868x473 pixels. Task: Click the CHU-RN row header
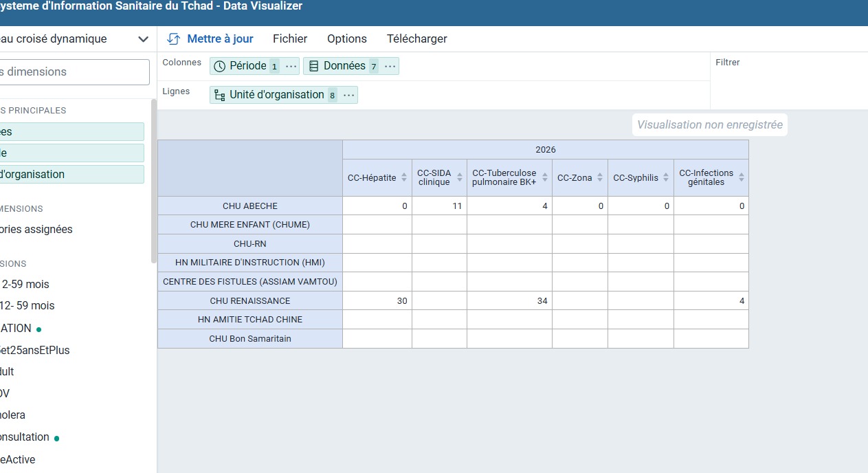pyautogui.click(x=250, y=244)
